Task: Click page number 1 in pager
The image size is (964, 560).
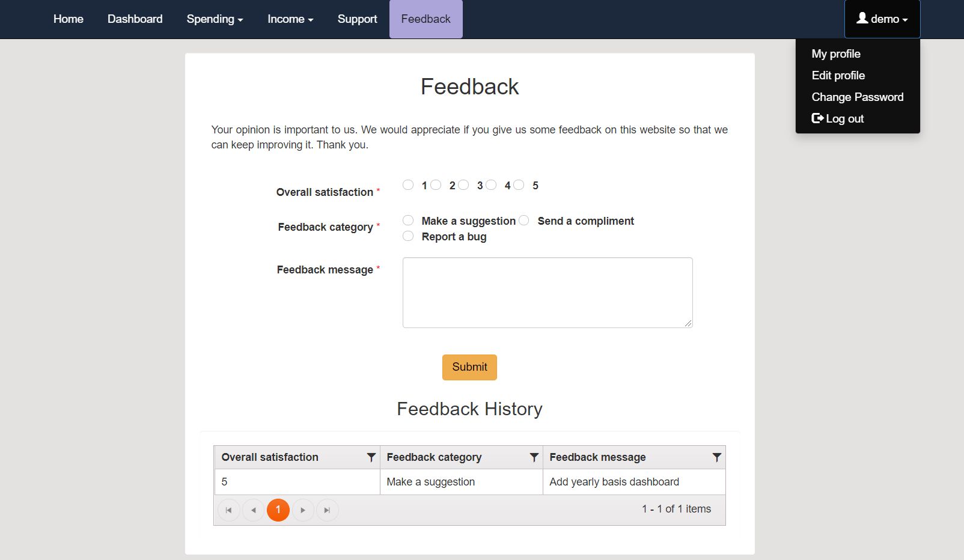Action: [x=278, y=510]
